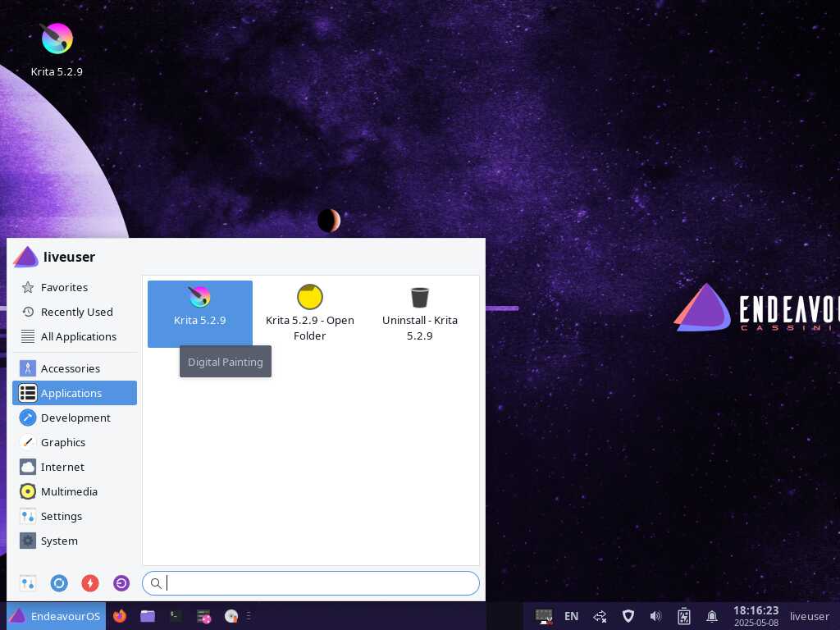Click the blue switch user icon
Screen dimensions: 840x630
59,583
